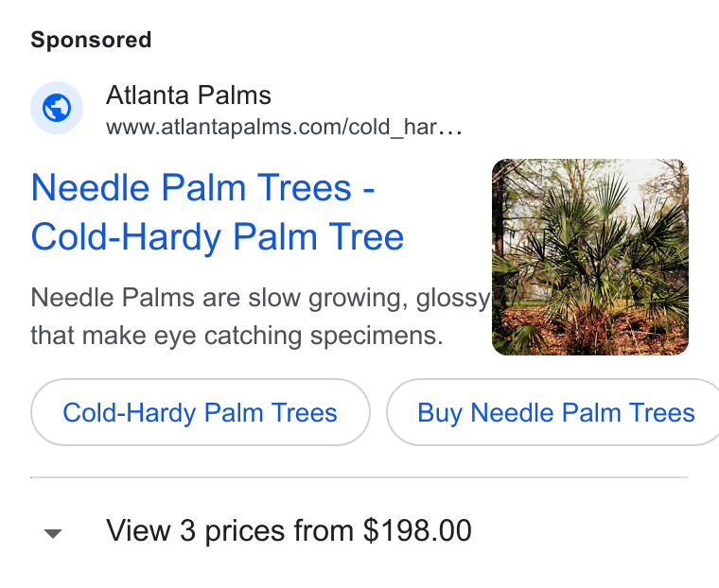Screen dimensions: 719x588
Task: Select the Cold-Hardy Palm Trees chip
Action: click(201, 412)
